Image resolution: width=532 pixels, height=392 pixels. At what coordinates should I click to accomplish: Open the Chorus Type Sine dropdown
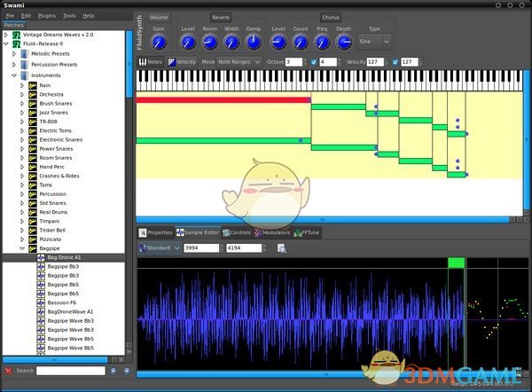click(374, 42)
